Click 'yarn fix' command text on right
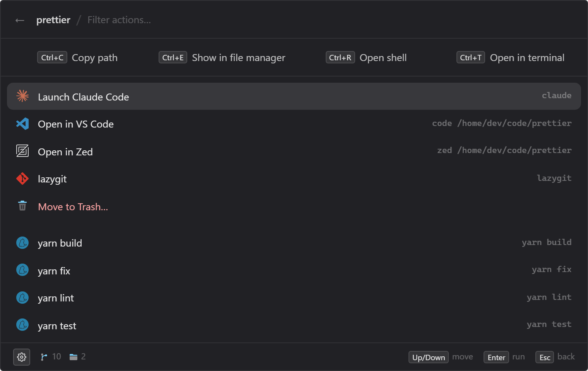 [x=552, y=269]
